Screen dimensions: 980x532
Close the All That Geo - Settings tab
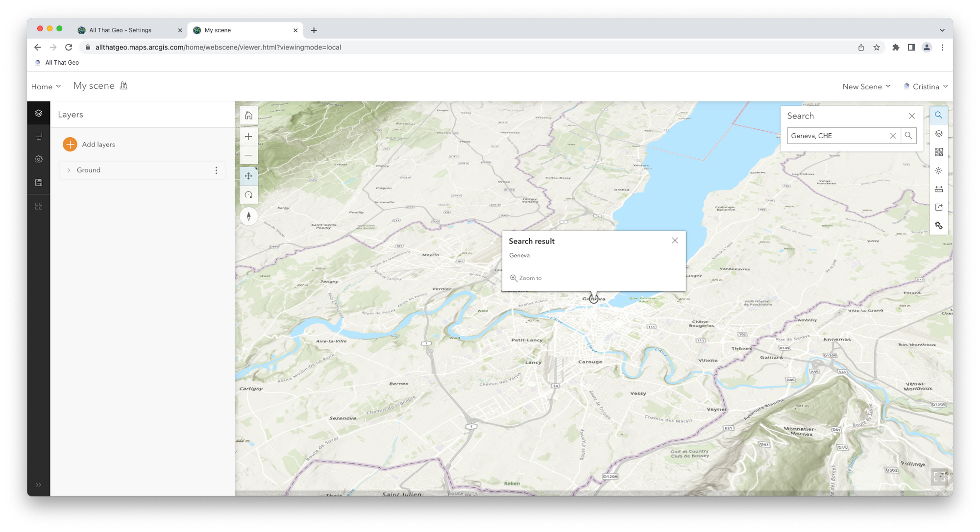pos(180,30)
